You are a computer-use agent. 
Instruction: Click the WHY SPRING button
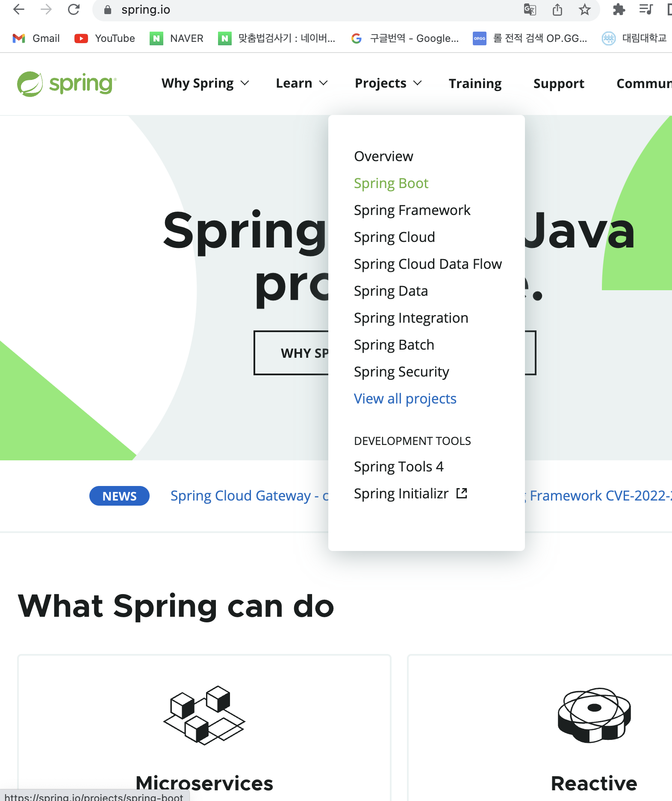click(292, 353)
